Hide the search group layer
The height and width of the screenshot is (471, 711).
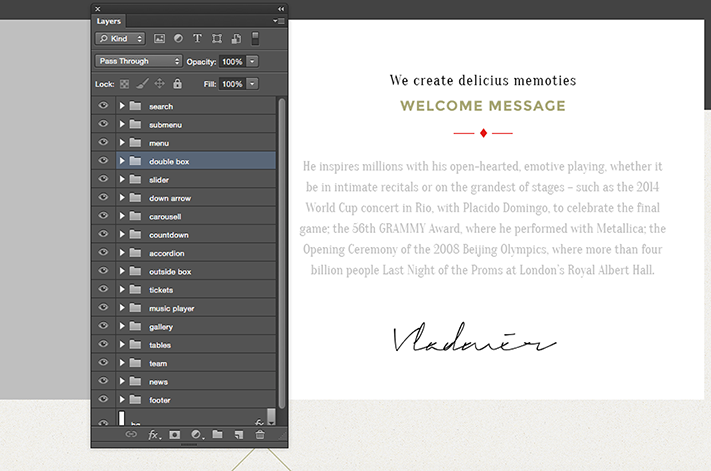coord(103,105)
